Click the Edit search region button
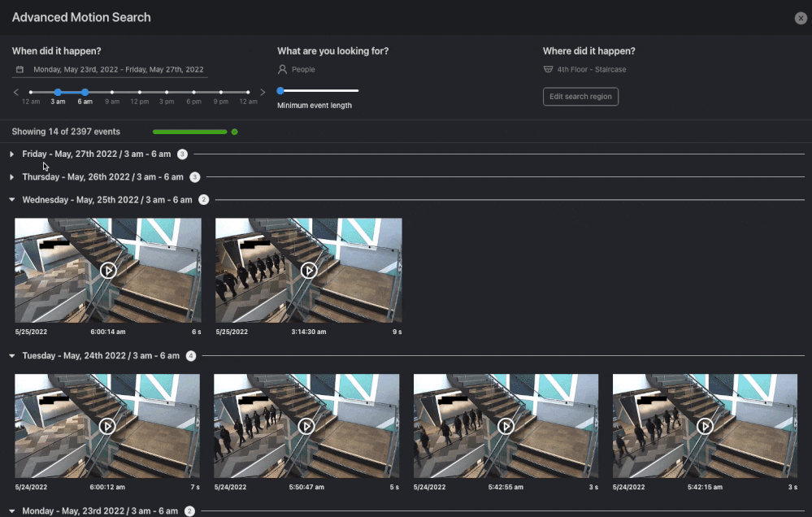Viewport: 812px width, 517px height. [580, 97]
